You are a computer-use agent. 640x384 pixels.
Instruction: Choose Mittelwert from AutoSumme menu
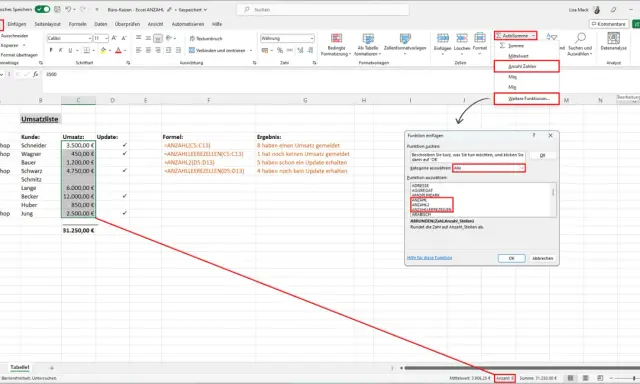(x=527, y=56)
